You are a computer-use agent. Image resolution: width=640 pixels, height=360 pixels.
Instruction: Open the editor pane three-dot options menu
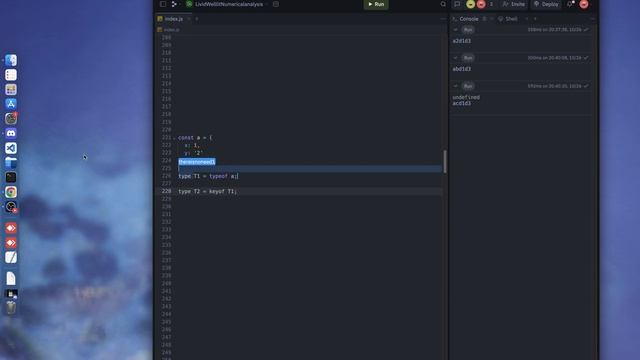443,19
